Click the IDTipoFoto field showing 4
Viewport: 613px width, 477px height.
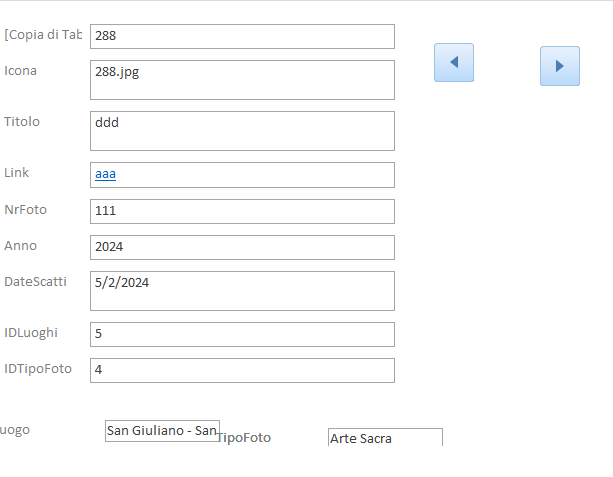pos(242,370)
